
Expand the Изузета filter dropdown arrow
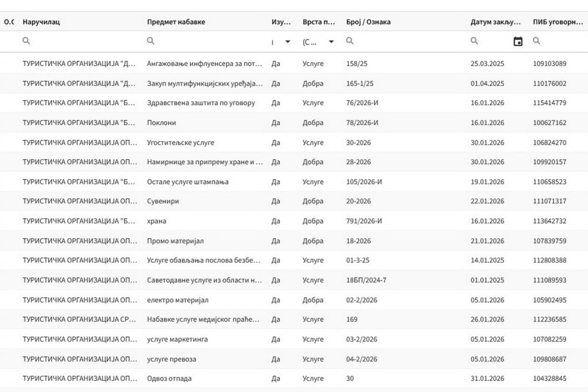click(288, 42)
